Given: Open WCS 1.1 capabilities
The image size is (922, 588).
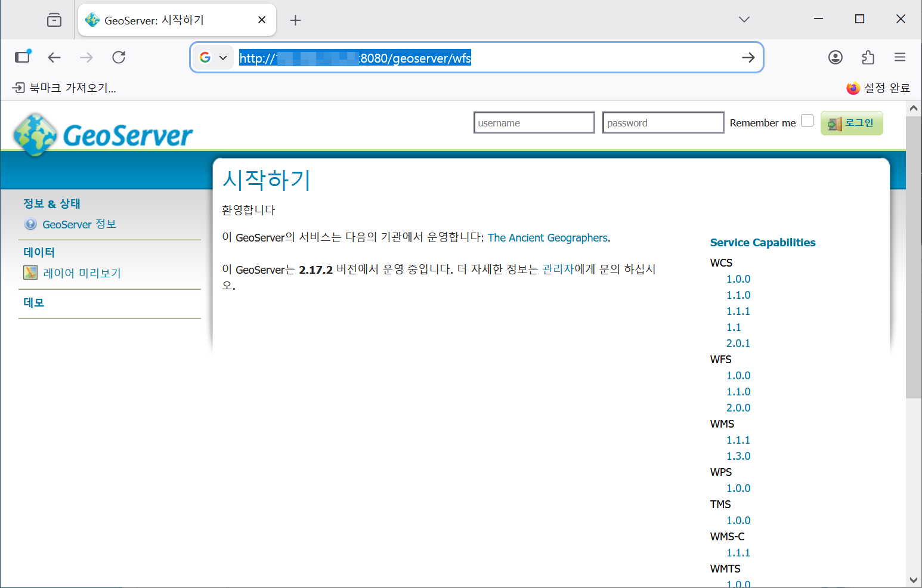Looking at the screenshot, I should (734, 327).
